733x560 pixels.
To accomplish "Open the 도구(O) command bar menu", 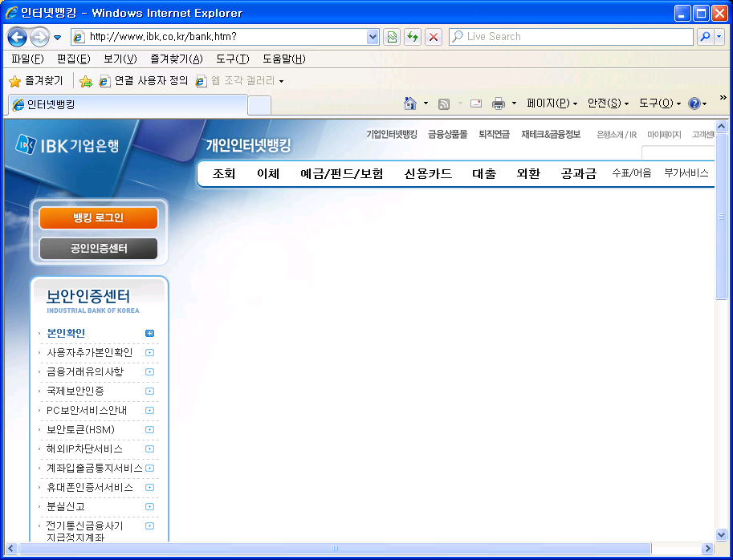I will pyautogui.click(x=660, y=103).
